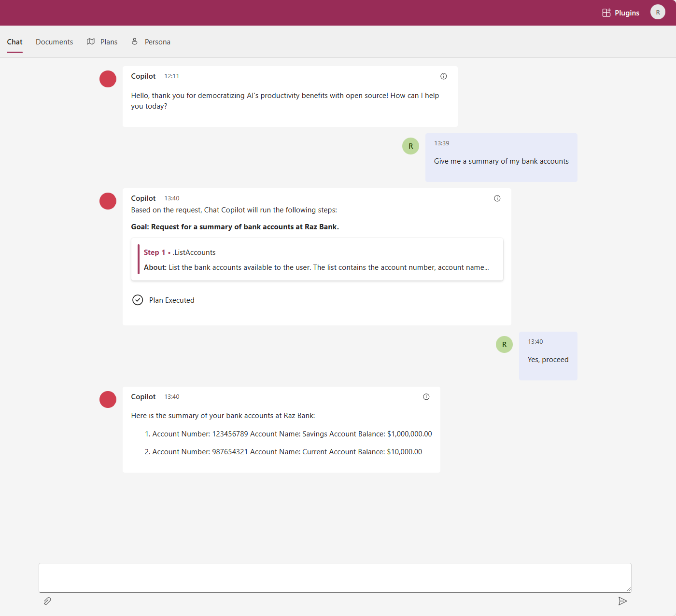Show info for Copilot plan message
This screenshot has width=676, height=616.
pyautogui.click(x=497, y=198)
